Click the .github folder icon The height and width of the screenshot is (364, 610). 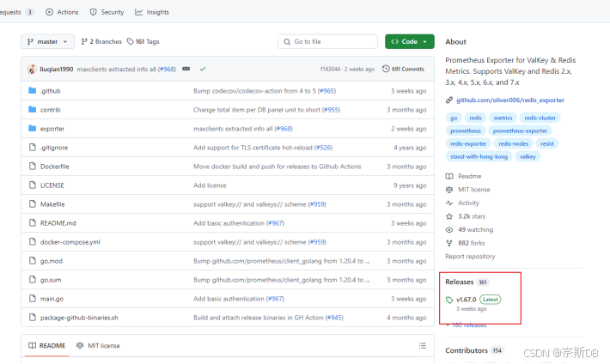33,91
